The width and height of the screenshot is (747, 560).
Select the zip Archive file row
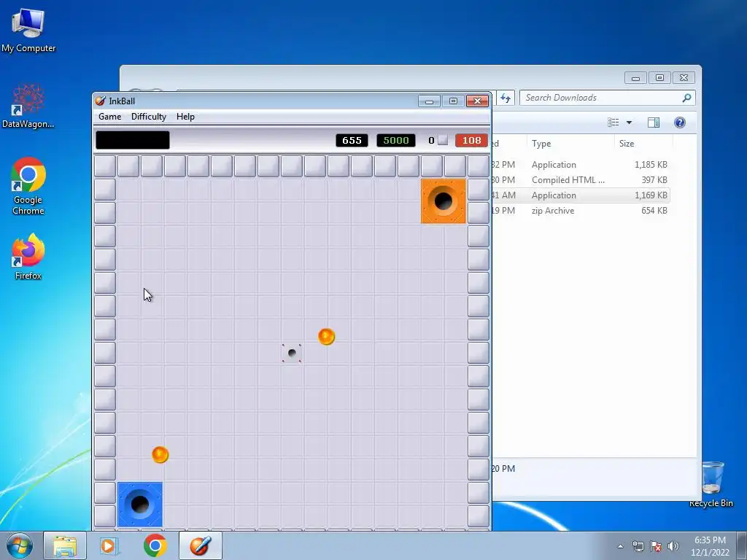pyautogui.click(x=581, y=211)
